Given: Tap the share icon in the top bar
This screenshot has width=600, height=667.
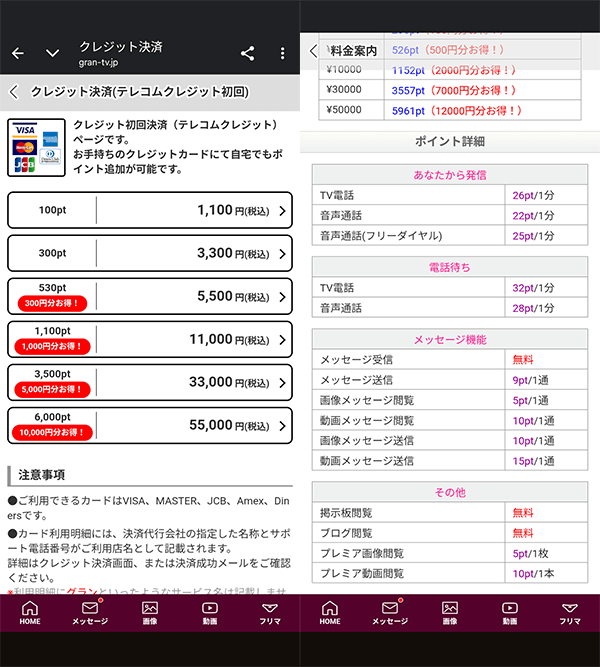Looking at the screenshot, I should pos(247,53).
